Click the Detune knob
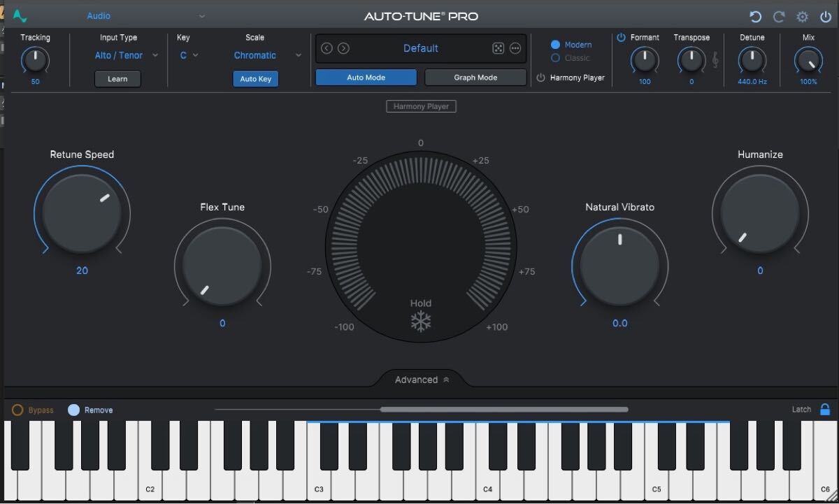Image resolution: width=839 pixels, height=504 pixels. coord(752,61)
